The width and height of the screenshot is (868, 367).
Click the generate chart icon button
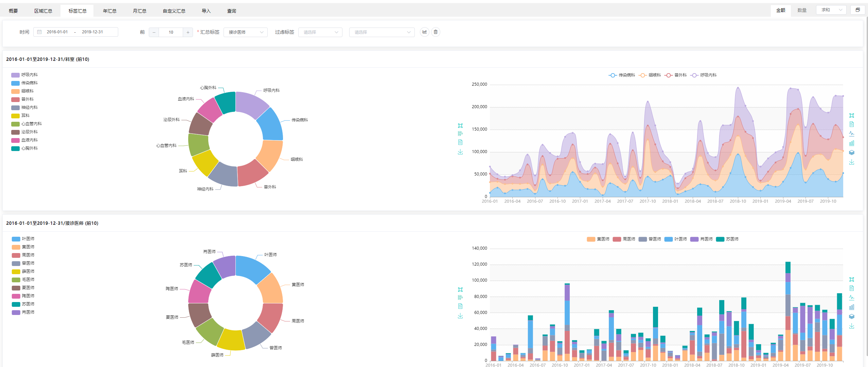424,32
